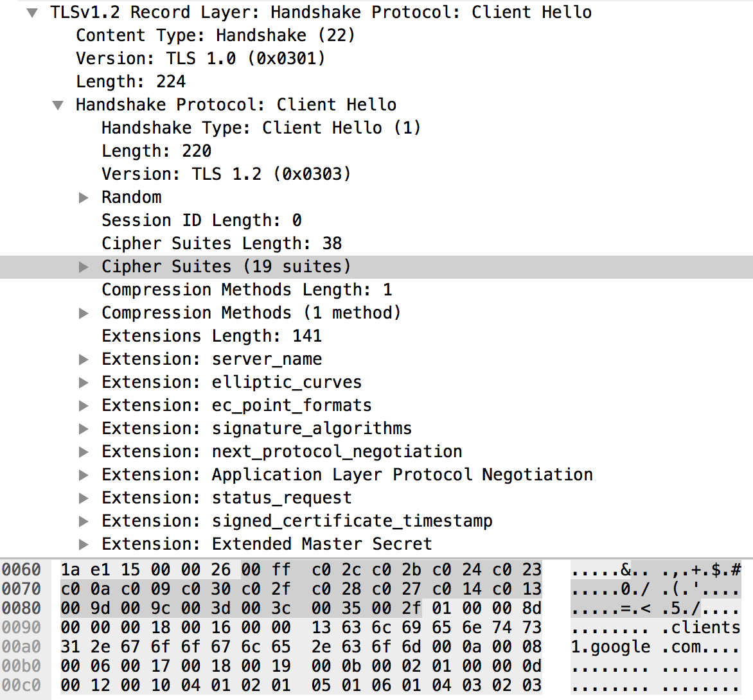Viewport: 753px width, 700px height.
Task: Click hex offset 0090 row
Action: (x=21, y=627)
